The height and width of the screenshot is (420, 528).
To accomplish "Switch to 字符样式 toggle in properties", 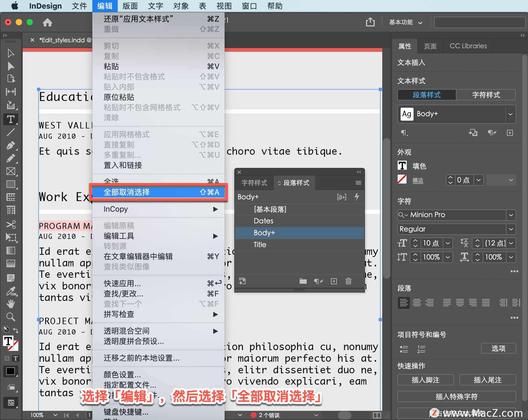I will click(486, 95).
